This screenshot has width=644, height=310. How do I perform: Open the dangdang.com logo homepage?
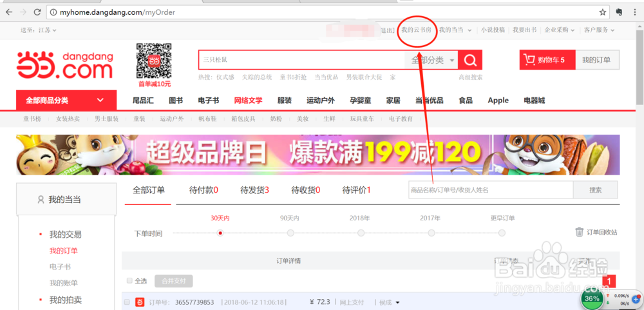point(64,65)
